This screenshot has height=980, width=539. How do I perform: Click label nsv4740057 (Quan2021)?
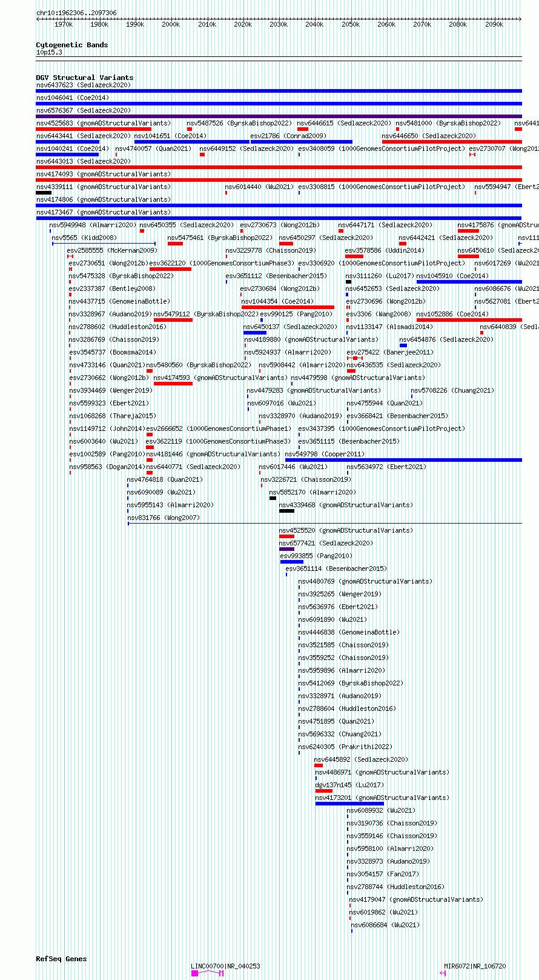pyautogui.click(x=154, y=149)
